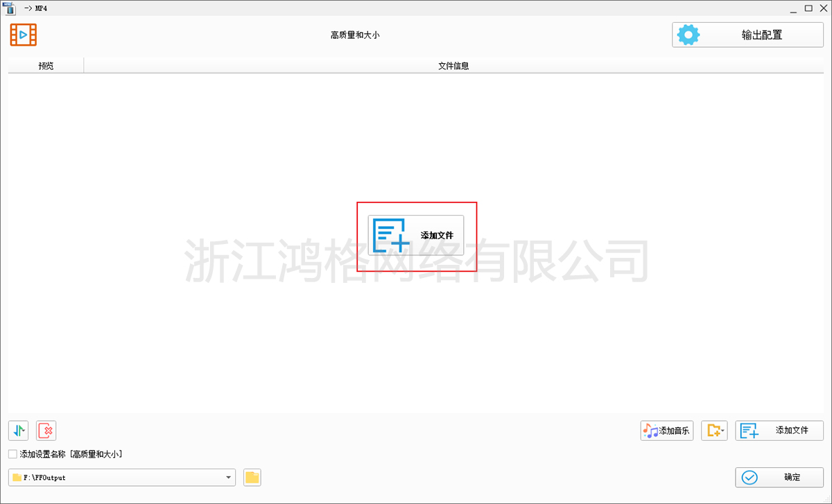Screen dimensions: 832x504
Task: Click the center 添加文件 button
Action: click(x=416, y=235)
